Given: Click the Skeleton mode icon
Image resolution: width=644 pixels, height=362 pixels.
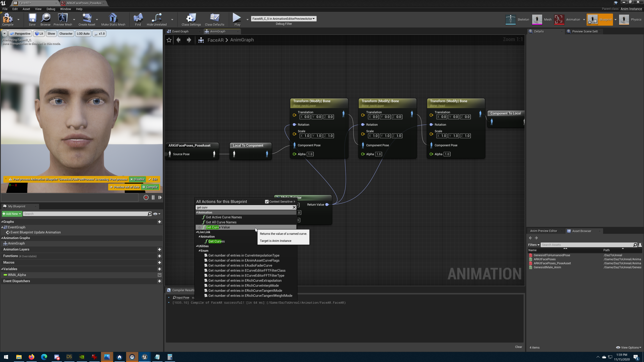Looking at the screenshot, I should click(511, 19).
